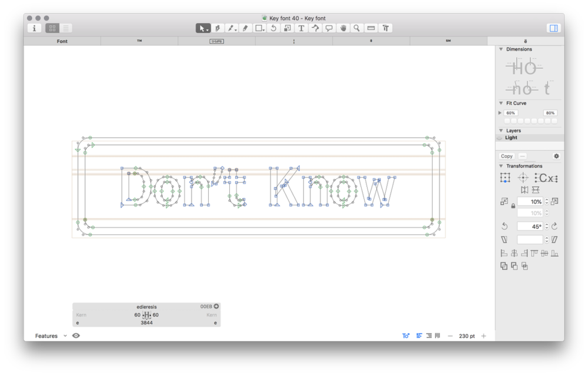Open the Font tab
This screenshot has width=588, height=375.
coord(62,41)
